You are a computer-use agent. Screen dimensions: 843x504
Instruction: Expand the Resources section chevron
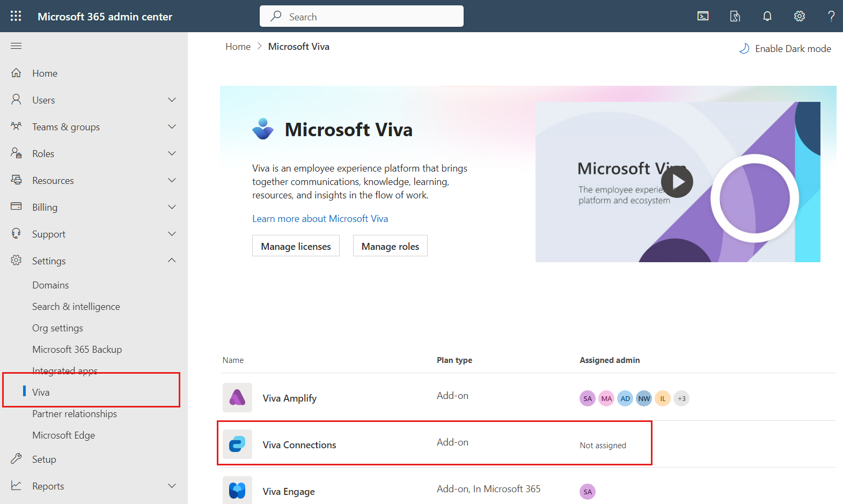172,180
